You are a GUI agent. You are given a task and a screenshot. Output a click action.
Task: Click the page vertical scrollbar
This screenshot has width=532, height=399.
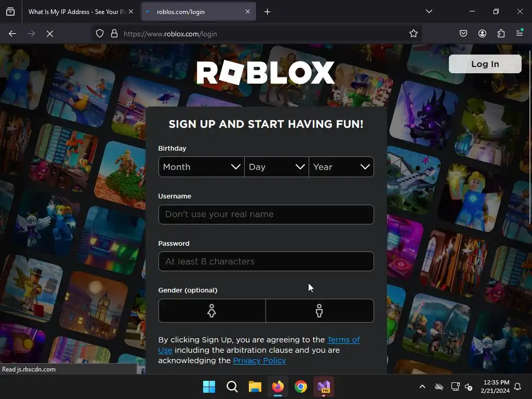coord(530,137)
